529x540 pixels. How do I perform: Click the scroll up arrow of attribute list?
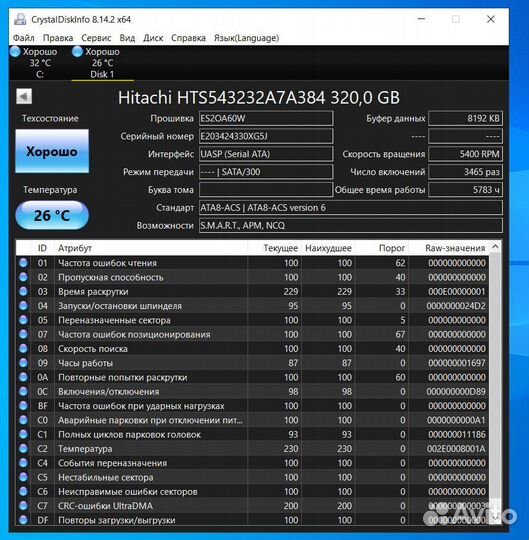point(495,247)
